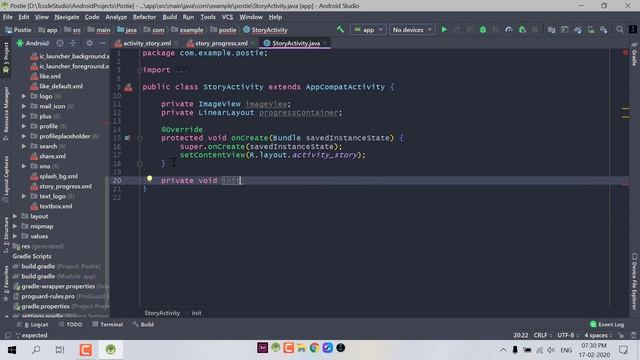Unfold the collapsed import block
This screenshot has width=640, height=360.
140,70
